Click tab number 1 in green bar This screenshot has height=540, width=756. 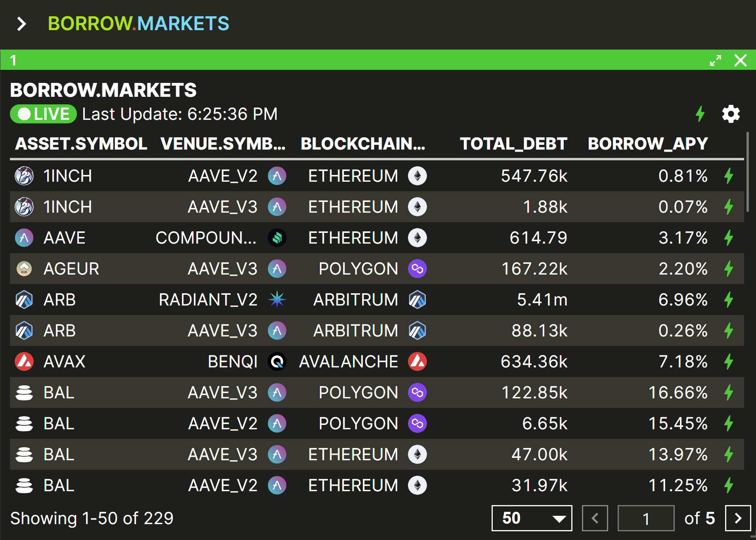(x=13, y=60)
